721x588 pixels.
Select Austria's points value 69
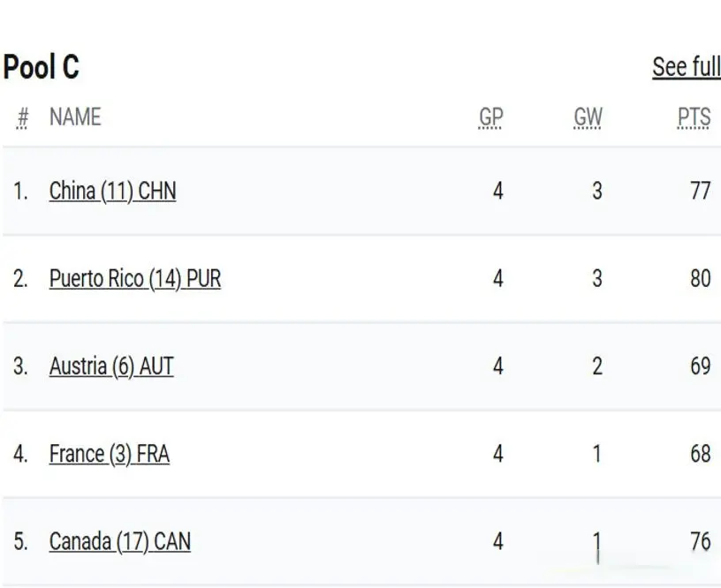pos(701,366)
